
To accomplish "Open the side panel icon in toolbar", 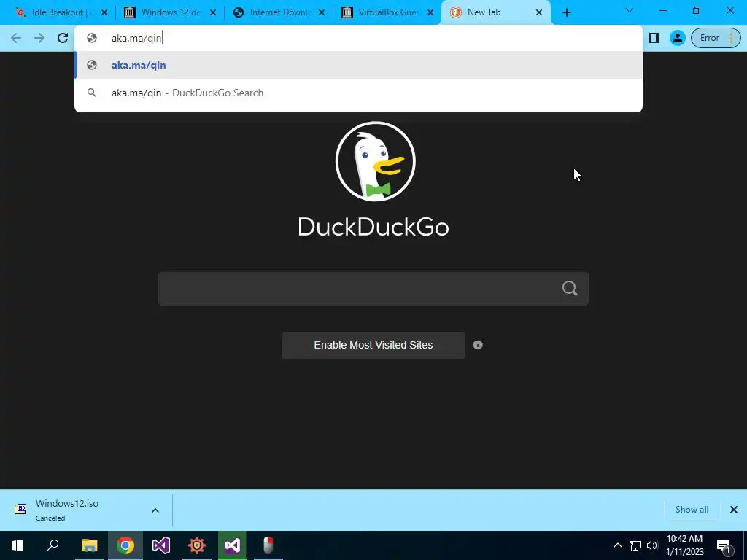I will pyautogui.click(x=654, y=38).
